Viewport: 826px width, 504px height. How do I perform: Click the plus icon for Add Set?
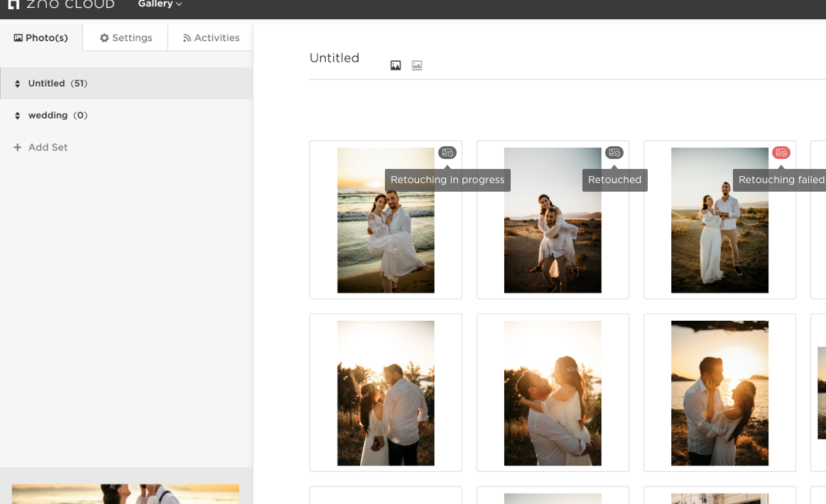pyautogui.click(x=18, y=148)
